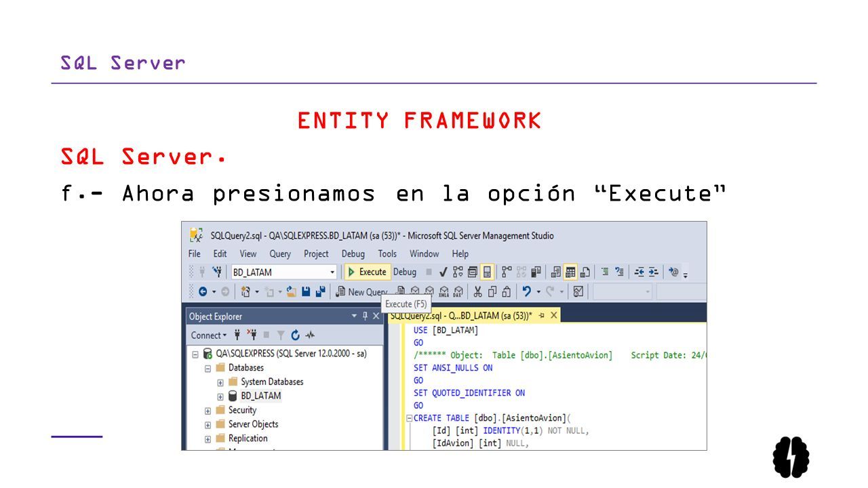The height and width of the screenshot is (488, 868).
Task: Click the Paste icon
Action: pos(506,291)
